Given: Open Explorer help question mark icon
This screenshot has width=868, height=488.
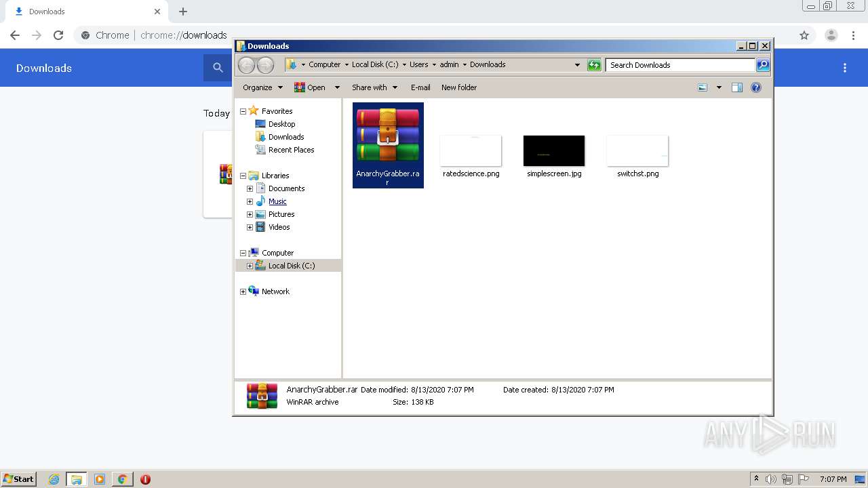Looking at the screenshot, I should tap(756, 87).
